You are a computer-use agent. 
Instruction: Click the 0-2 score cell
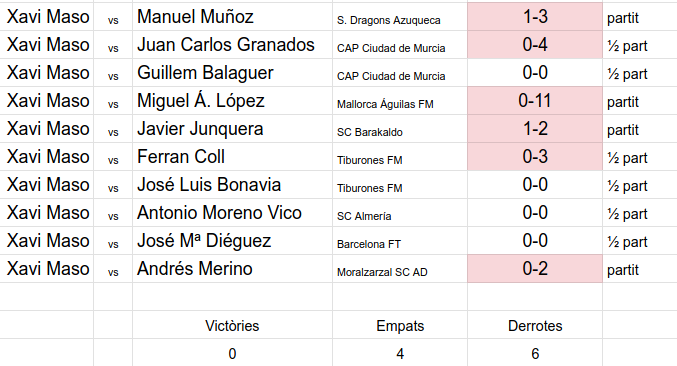tap(535, 269)
